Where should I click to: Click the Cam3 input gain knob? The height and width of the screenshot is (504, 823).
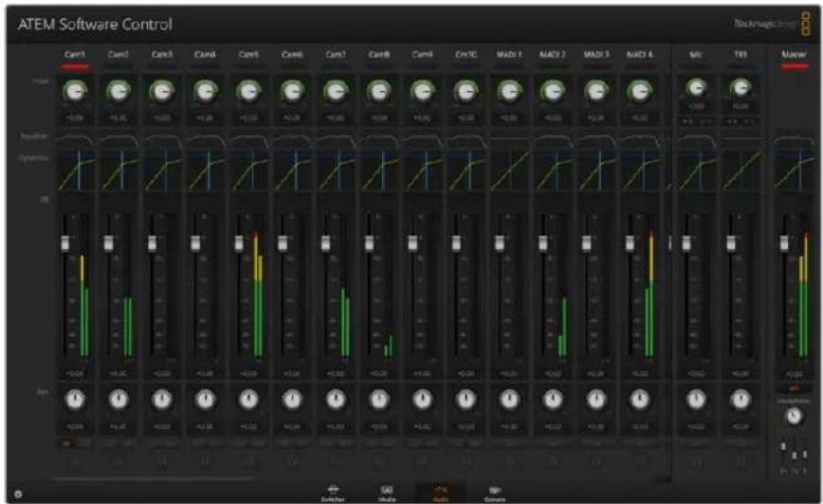coord(161,91)
